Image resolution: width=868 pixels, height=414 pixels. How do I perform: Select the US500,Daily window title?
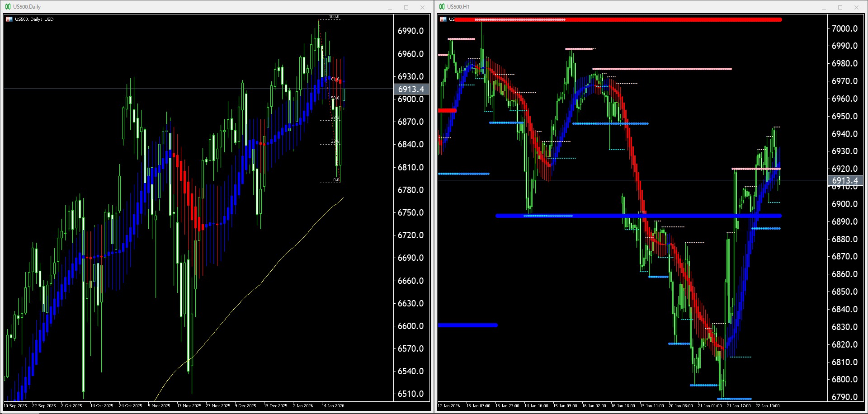tap(27, 7)
